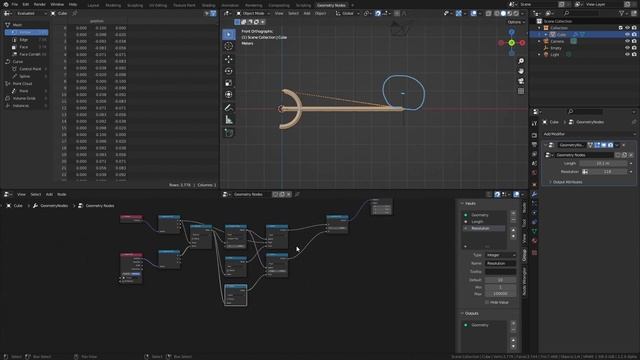This screenshot has height=360, width=640.
Task: Open the Geometry Nodes workspace tab
Action: [x=331, y=5]
